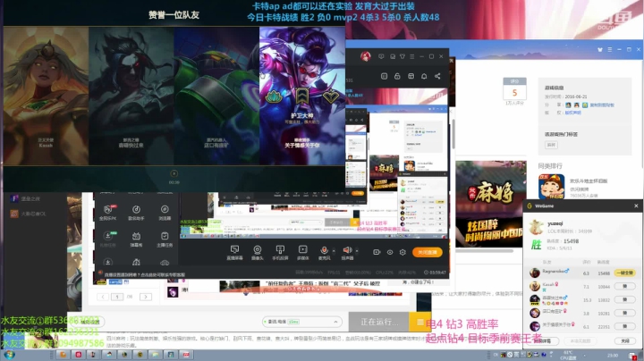
Task: Click the 5 rating score box
Action: point(514,89)
